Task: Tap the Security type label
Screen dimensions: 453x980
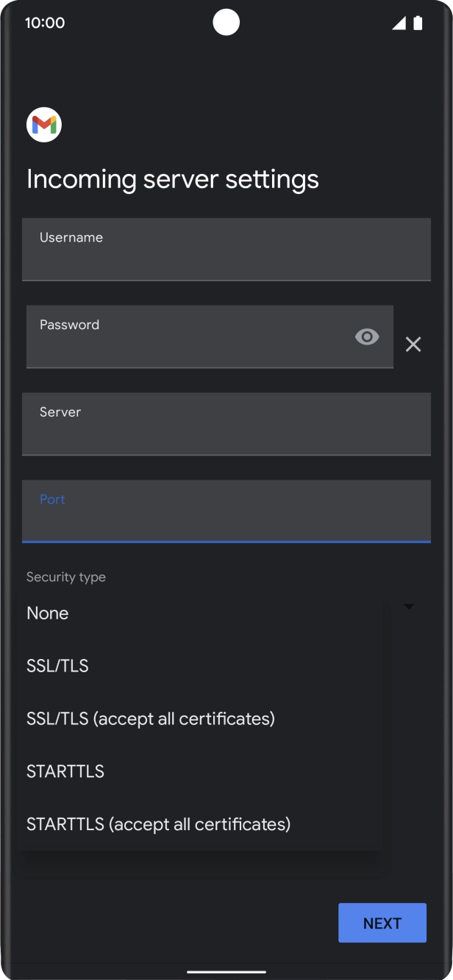Action: [66, 577]
